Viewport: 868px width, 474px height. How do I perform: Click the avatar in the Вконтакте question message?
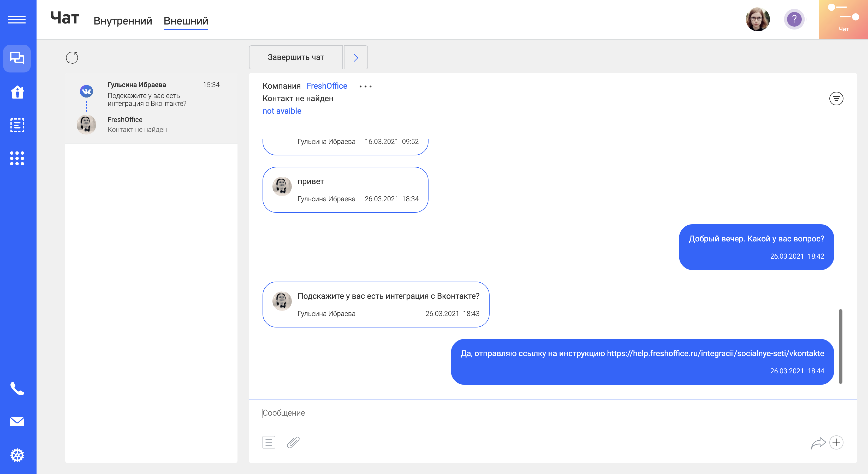(282, 301)
